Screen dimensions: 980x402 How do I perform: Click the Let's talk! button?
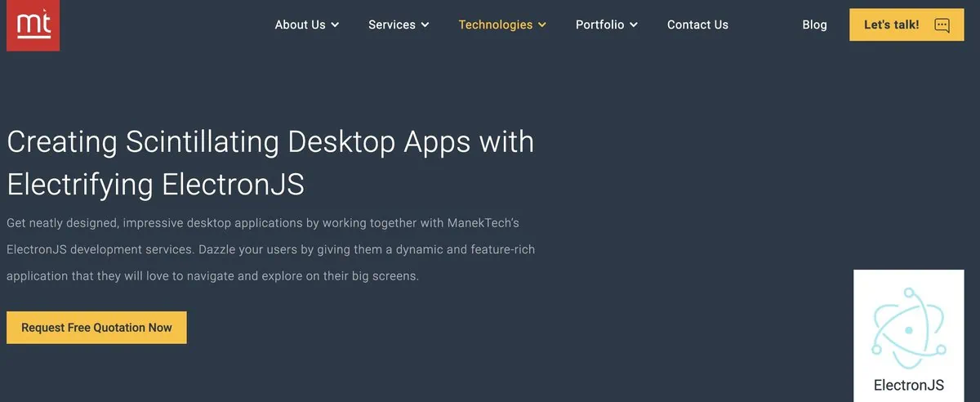pyautogui.click(x=906, y=25)
